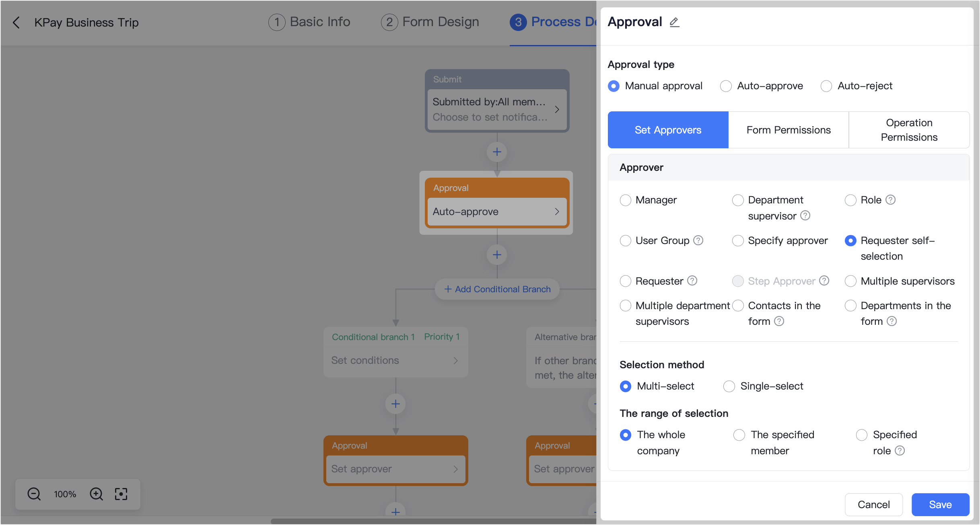Click the Add Conditional Branch button

pyautogui.click(x=496, y=289)
